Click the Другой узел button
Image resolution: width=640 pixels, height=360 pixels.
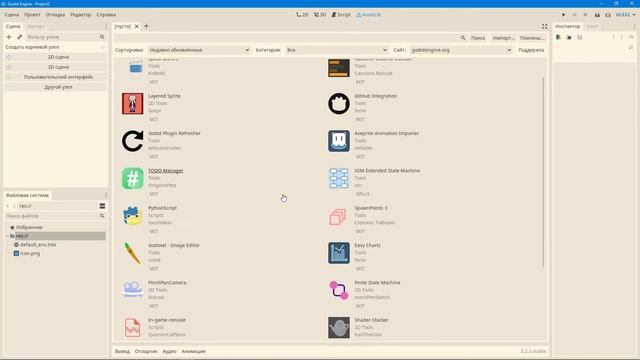point(56,87)
